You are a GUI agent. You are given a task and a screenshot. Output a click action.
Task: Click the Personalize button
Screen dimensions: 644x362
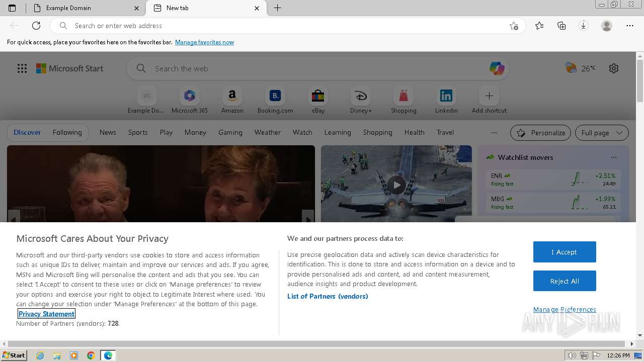(541, 133)
